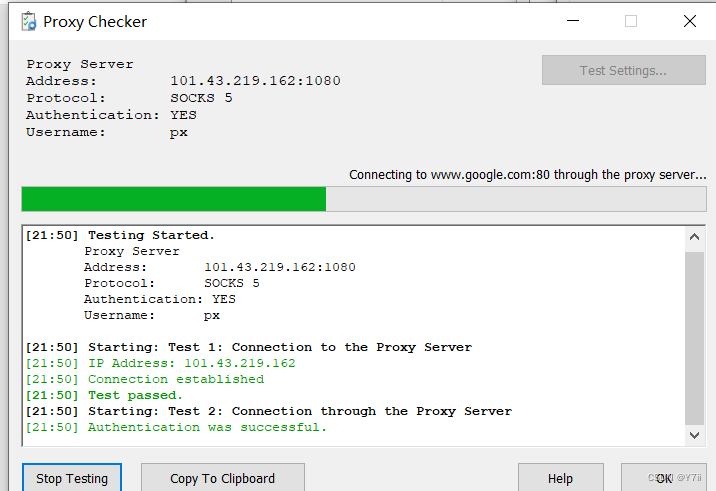716x491 pixels.
Task: Confirm the dialog with the OK button
Action: click(663, 478)
